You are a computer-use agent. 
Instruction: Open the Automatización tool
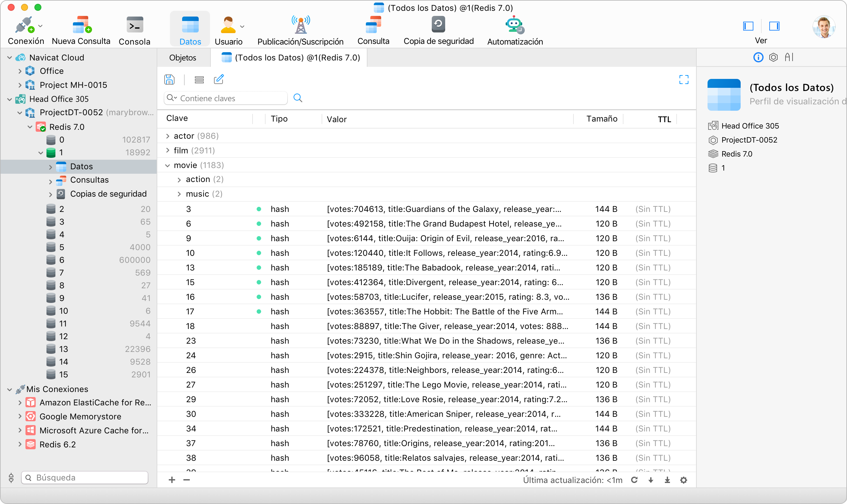(x=515, y=30)
